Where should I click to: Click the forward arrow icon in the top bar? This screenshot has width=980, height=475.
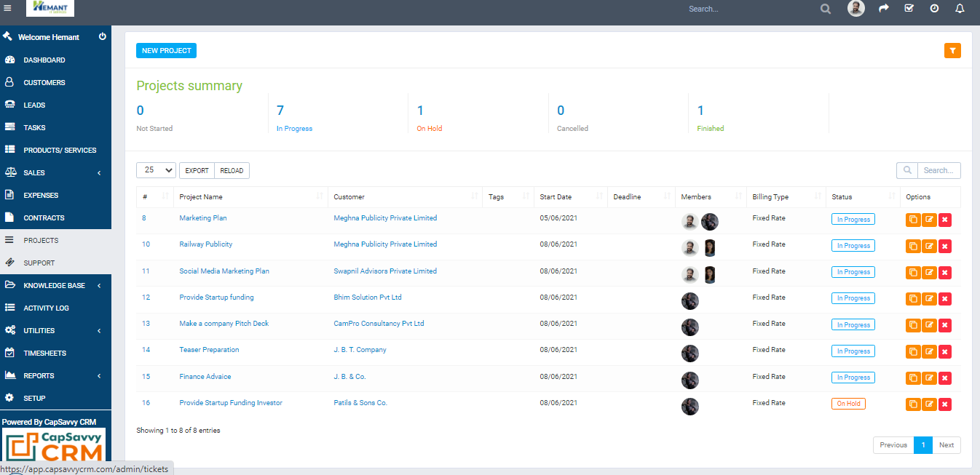tap(883, 9)
